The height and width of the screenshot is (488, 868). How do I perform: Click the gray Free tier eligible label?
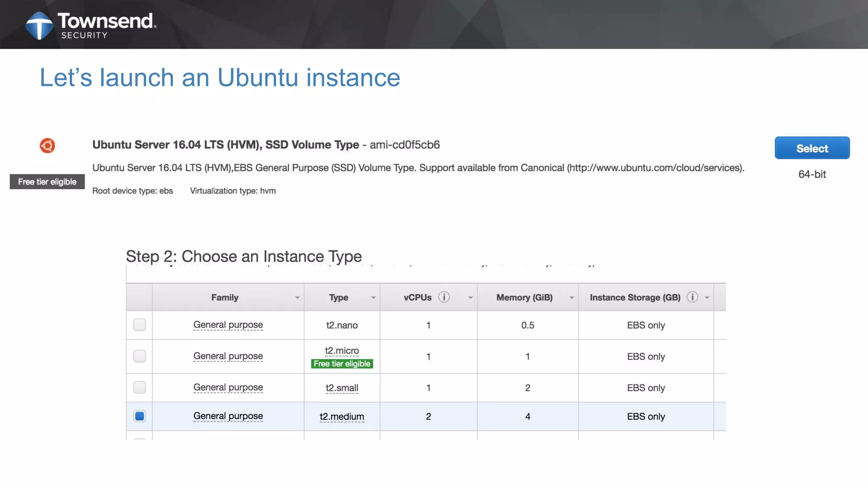pyautogui.click(x=47, y=182)
